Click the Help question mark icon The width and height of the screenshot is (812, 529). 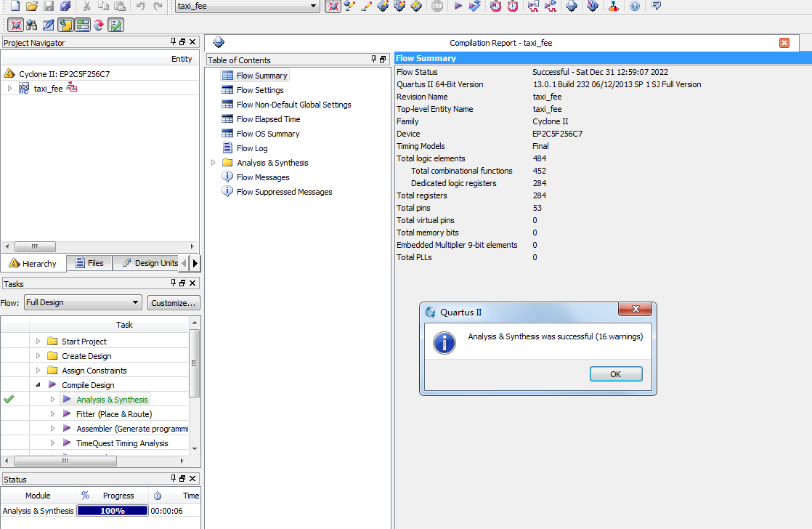635,6
